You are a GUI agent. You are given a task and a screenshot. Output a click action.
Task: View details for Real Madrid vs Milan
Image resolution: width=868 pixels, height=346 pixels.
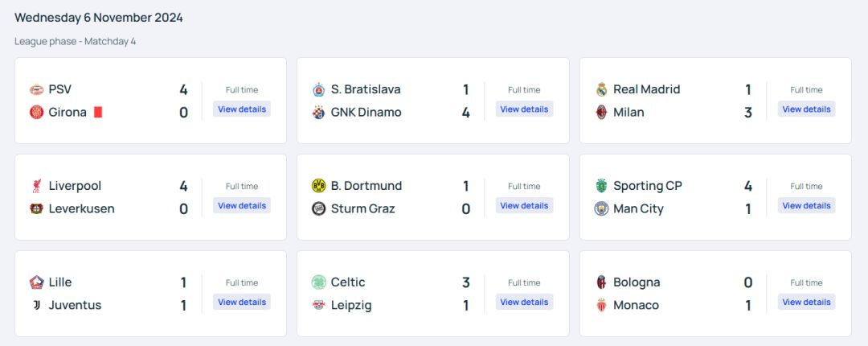click(x=806, y=109)
